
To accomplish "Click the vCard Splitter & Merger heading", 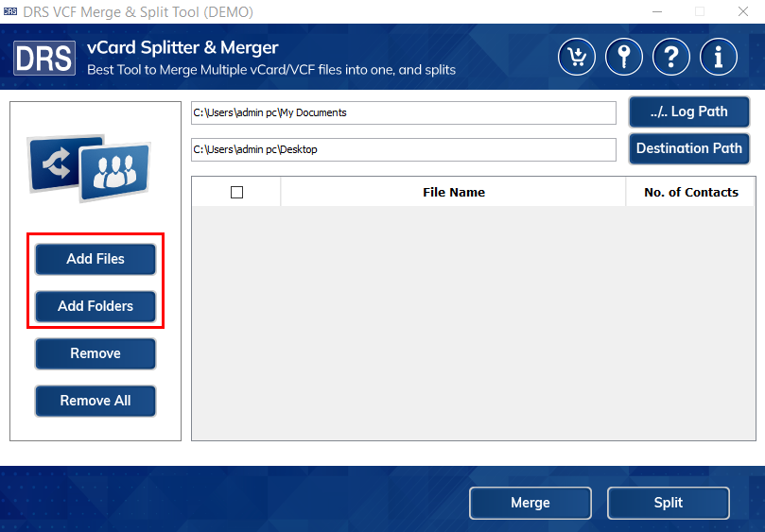I will 183,48.
